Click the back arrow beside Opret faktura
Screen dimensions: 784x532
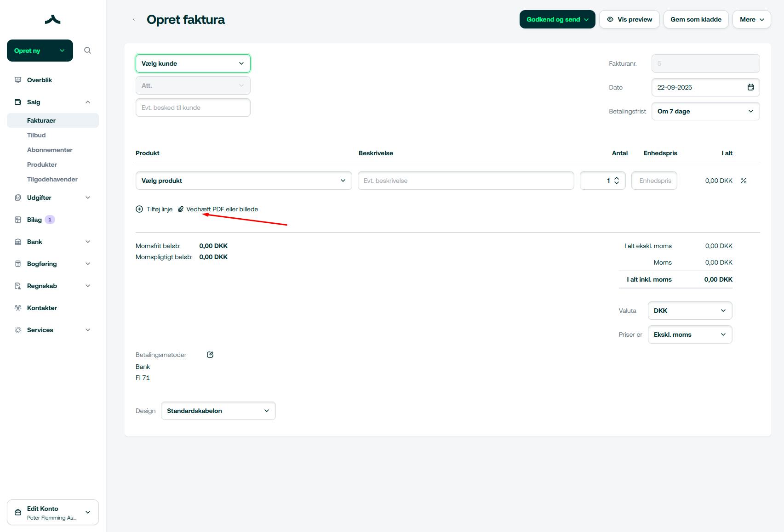(x=134, y=19)
